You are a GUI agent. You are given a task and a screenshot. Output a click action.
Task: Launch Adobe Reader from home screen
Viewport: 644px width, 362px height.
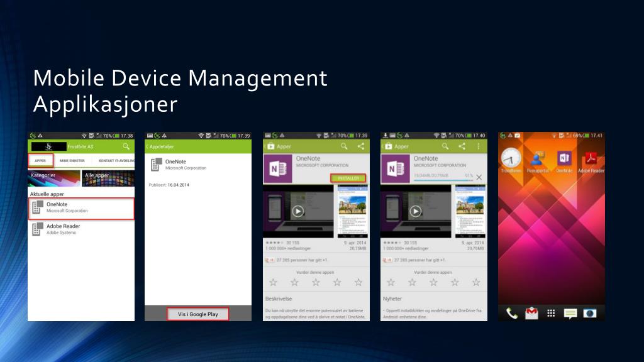591,162
